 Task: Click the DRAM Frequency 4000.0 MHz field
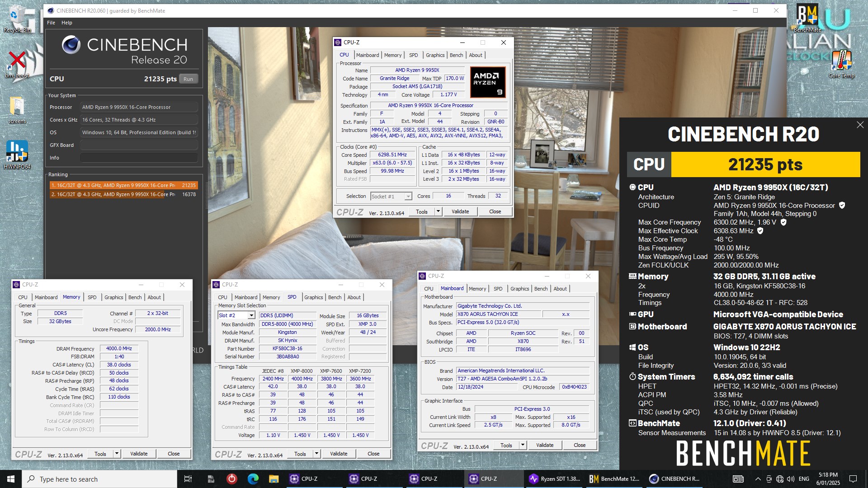coord(119,348)
